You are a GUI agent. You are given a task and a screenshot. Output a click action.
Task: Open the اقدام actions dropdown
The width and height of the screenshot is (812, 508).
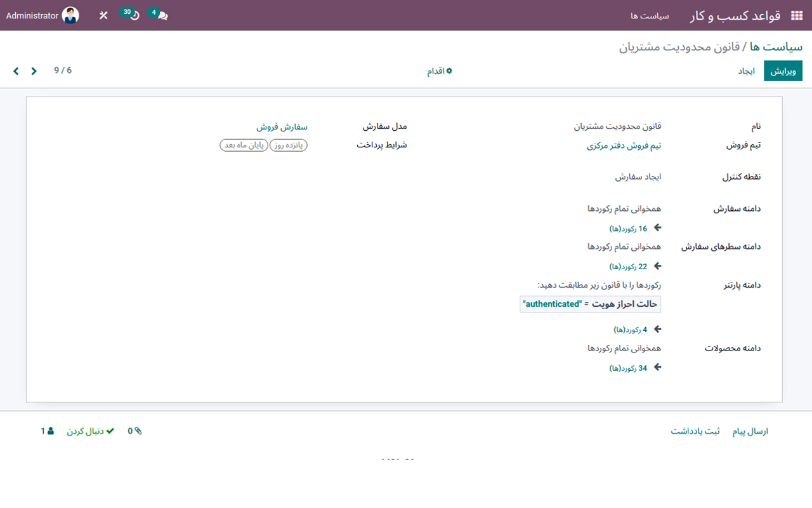440,70
